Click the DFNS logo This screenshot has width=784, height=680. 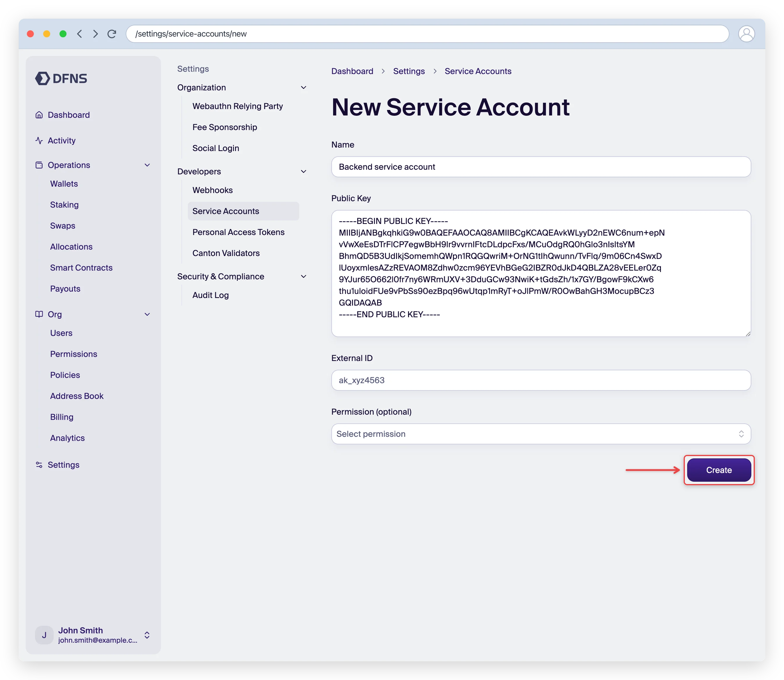[x=61, y=78]
